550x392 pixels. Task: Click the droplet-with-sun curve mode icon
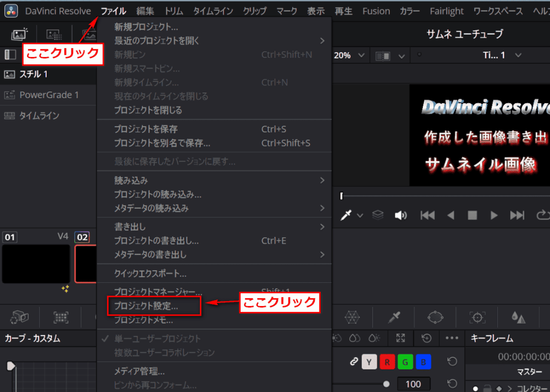click(x=374, y=338)
